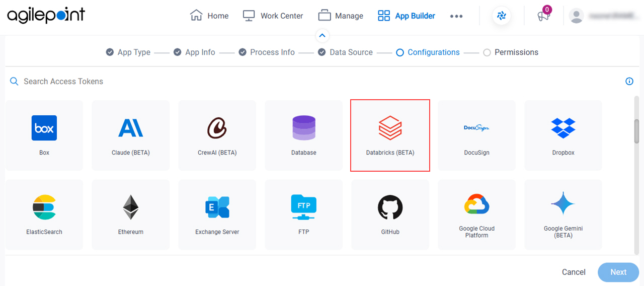644x286 pixels.
Task: Select the Database cylinder icon
Action: pos(304,128)
